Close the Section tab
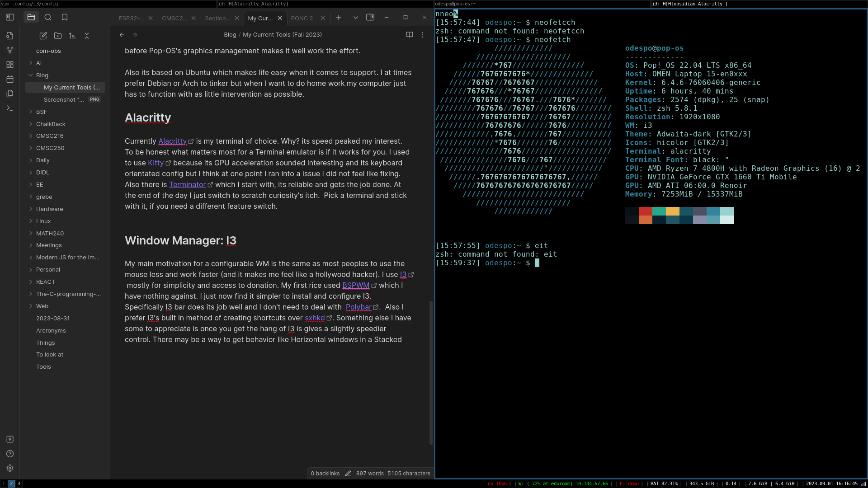 coord(237,18)
